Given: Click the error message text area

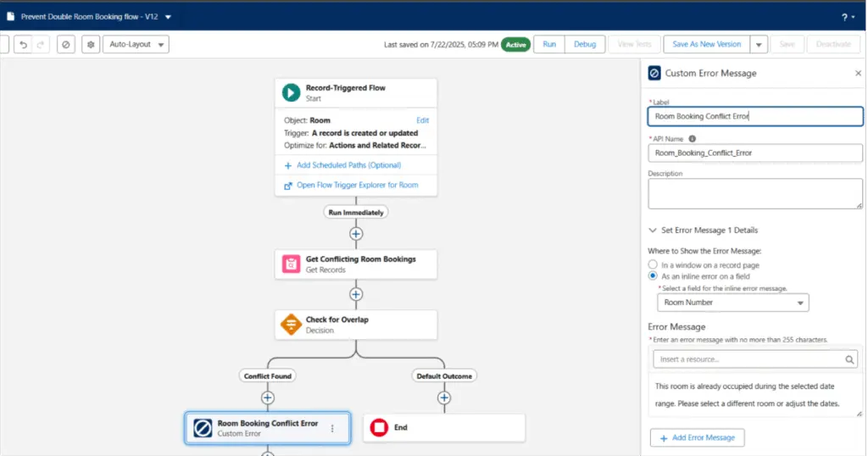Looking at the screenshot, I should [x=755, y=395].
